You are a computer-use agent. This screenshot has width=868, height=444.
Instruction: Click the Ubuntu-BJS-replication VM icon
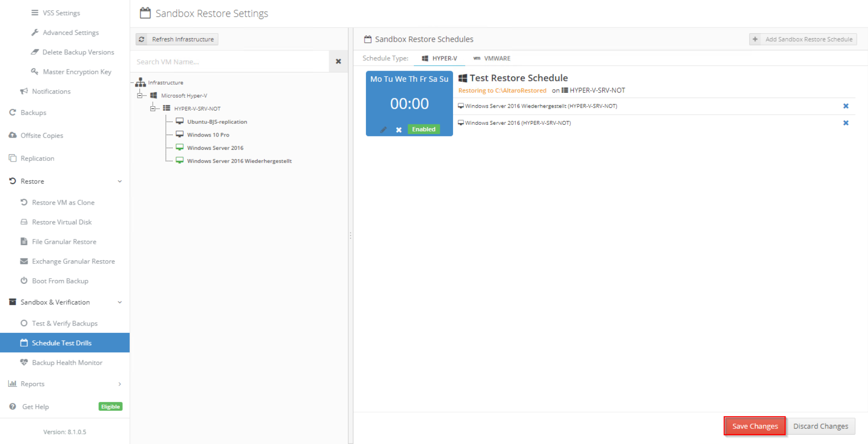pos(180,121)
